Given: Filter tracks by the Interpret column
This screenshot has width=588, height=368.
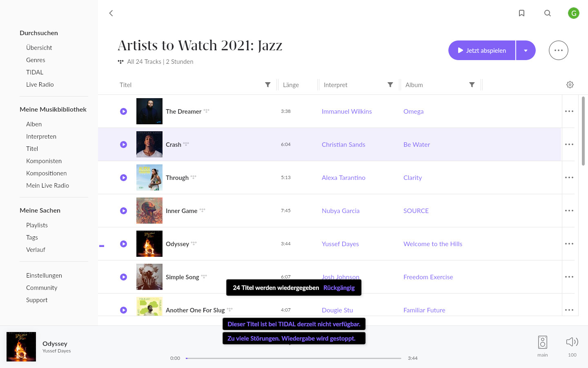Looking at the screenshot, I should [390, 85].
